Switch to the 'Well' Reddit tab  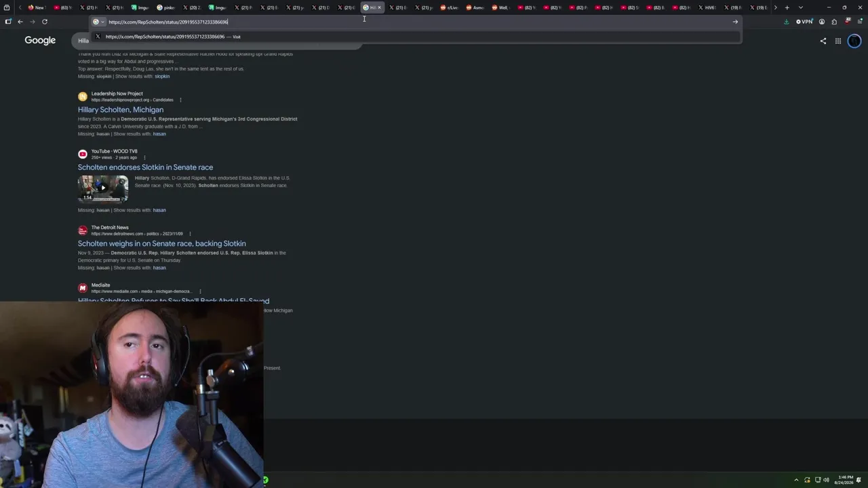(x=500, y=7)
